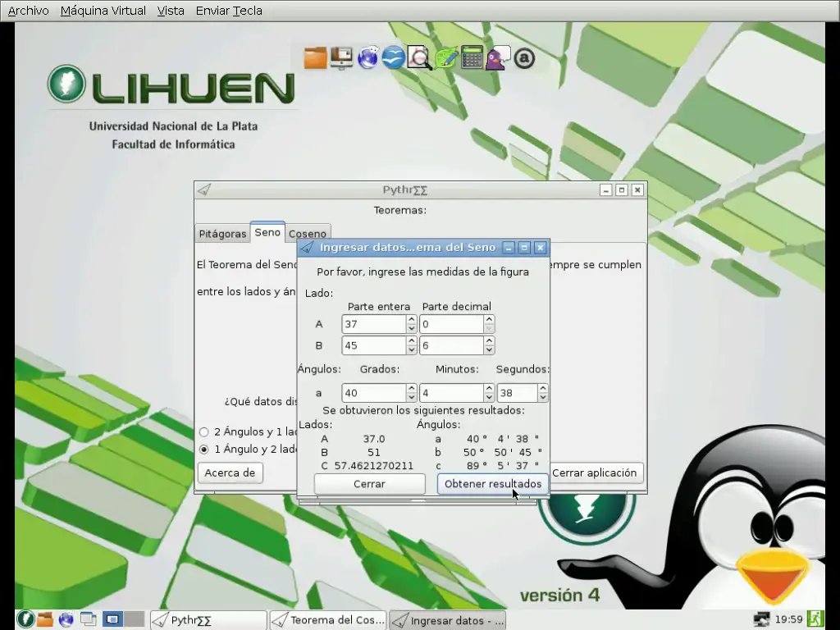
Task: Increase angle a Grados value
Action: [412, 388]
